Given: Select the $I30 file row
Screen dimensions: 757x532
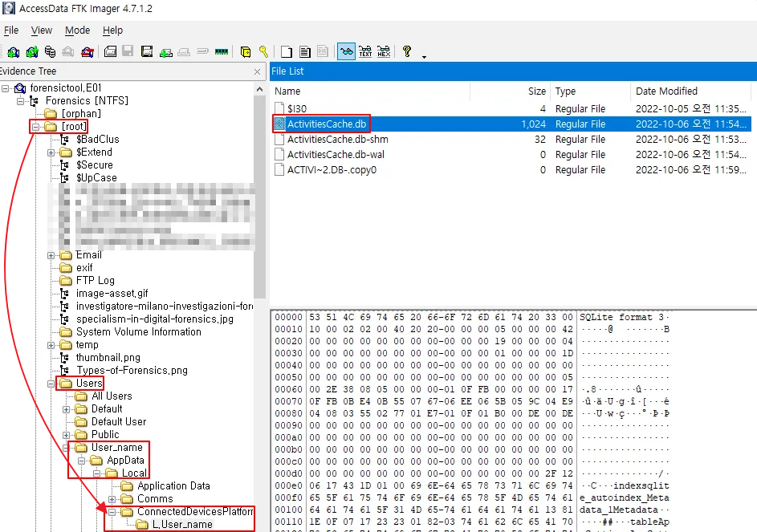Looking at the screenshot, I should coord(511,108).
